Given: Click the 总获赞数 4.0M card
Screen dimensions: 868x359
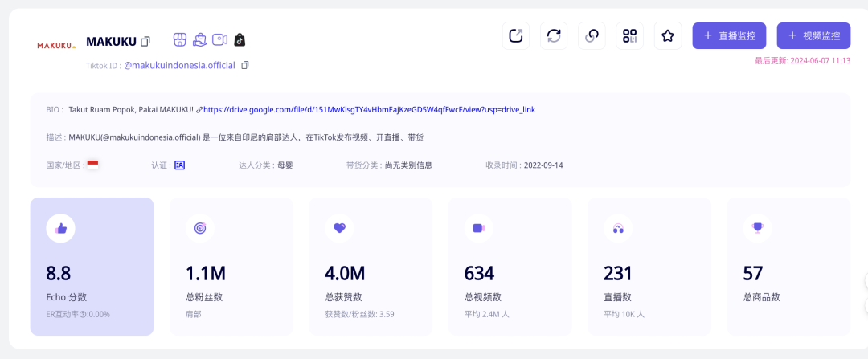Looking at the screenshot, I should (371, 266).
